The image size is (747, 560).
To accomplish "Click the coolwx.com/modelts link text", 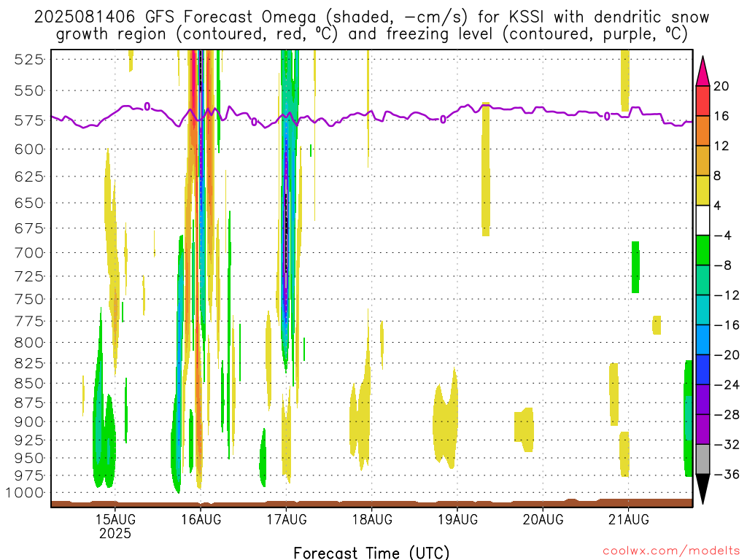I will 671,551.
